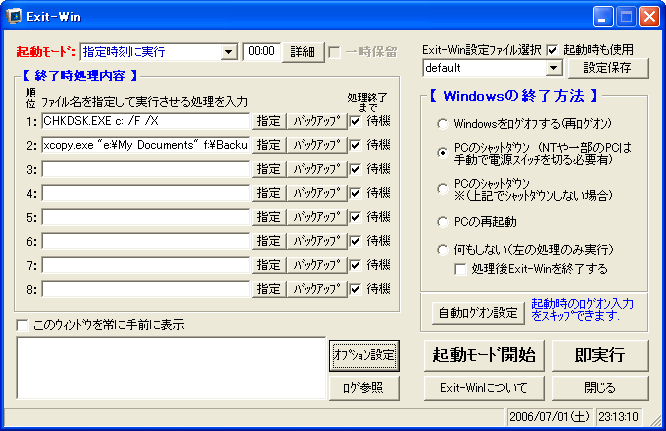Click the 起動モード開始 button
Screen dimensions: 666x431
pyautogui.click(x=484, y=355)
